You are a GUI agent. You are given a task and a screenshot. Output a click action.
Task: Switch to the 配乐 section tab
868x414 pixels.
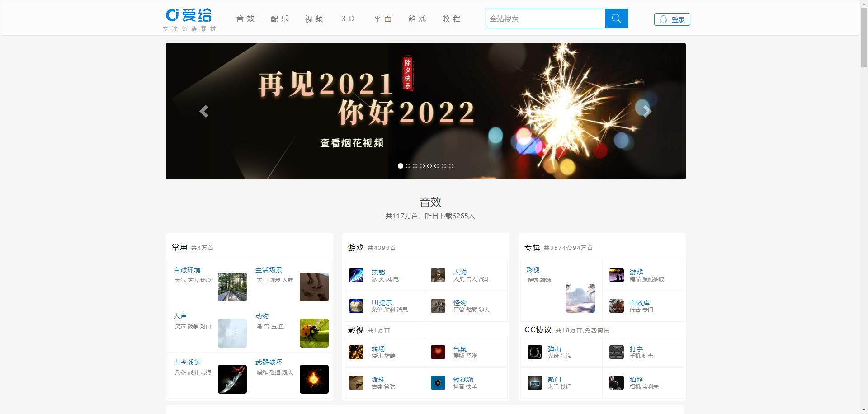(279, 19)
